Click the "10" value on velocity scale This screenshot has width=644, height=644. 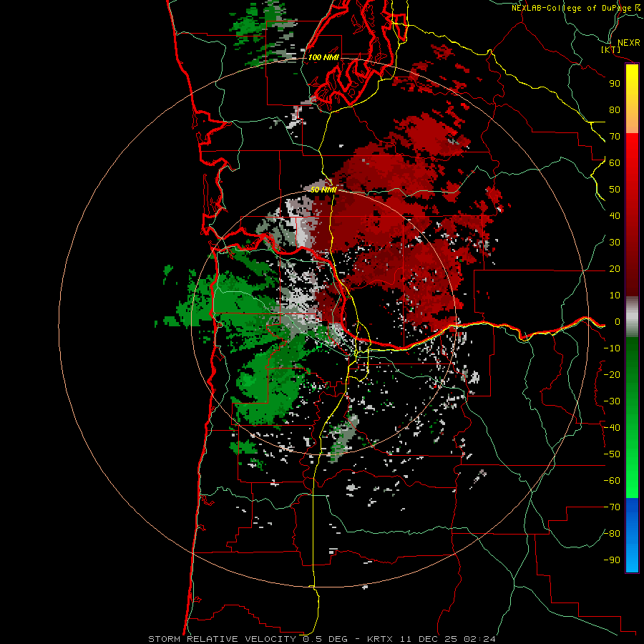615,296
